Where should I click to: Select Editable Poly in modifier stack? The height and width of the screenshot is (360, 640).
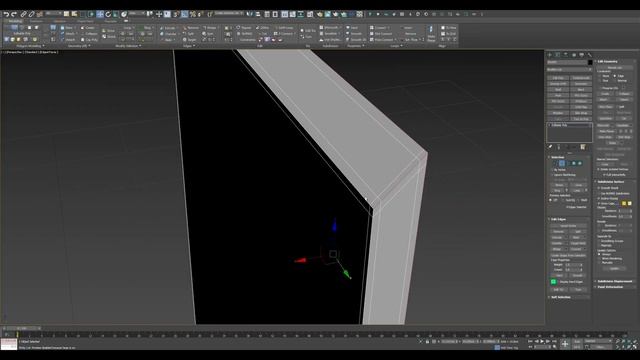click(569, 125)
